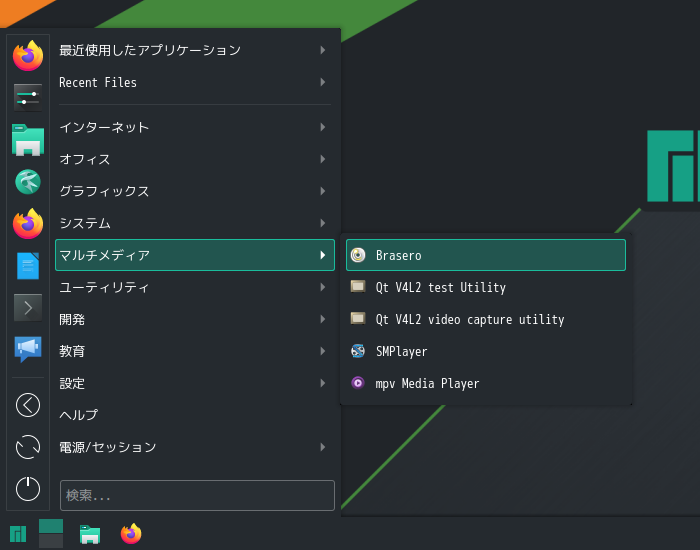Launch the terminal icon in favorites sidebar
This screenshot has height=550, width=700.
pyautogui.click(x=28, y=308)
